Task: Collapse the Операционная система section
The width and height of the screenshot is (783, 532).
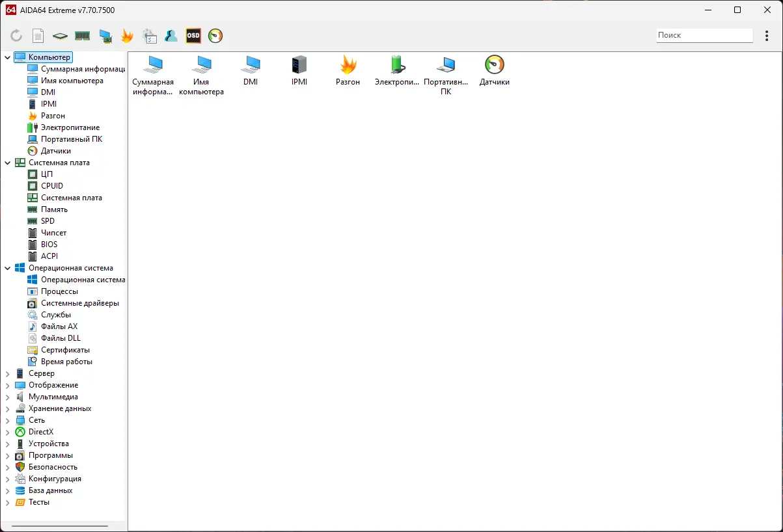Action: point(8,267)
